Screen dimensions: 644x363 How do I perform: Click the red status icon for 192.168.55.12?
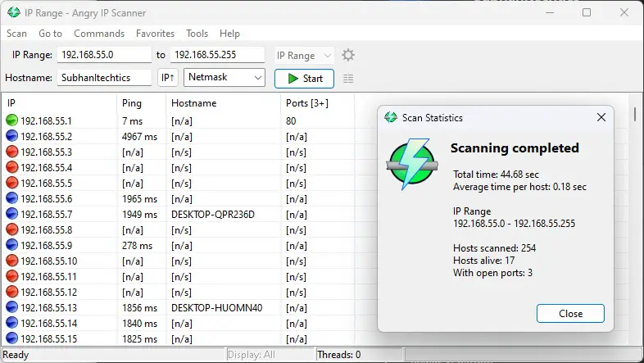tap(12, 292)
